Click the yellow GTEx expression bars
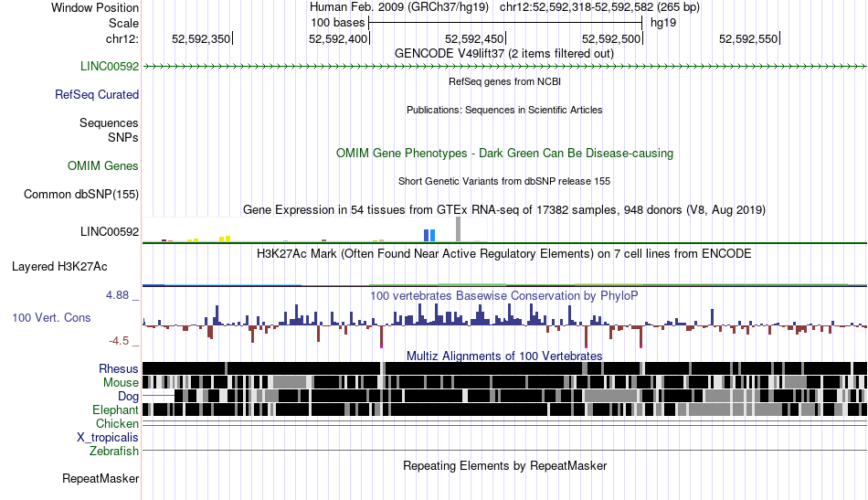The image size is (868, 500). [225, 239]
